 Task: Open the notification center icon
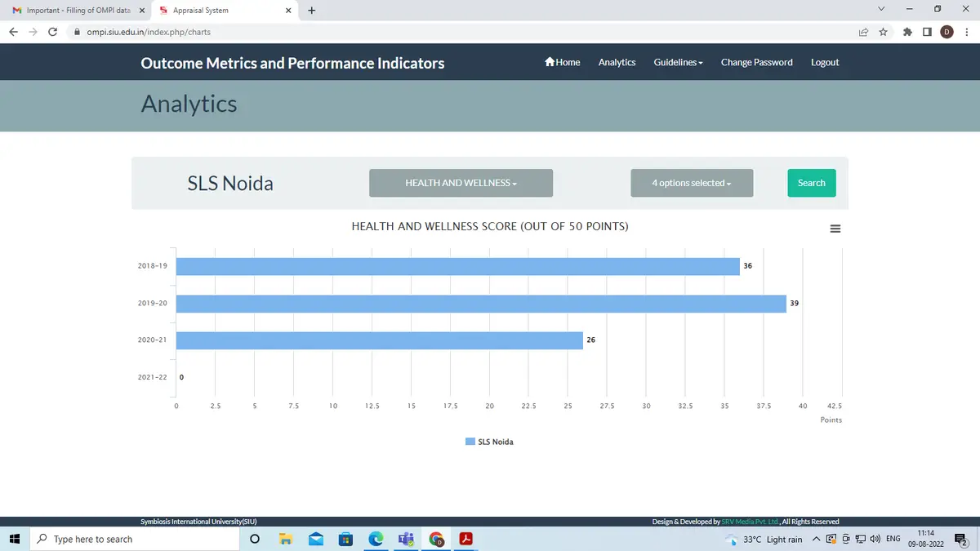point(960,539)
